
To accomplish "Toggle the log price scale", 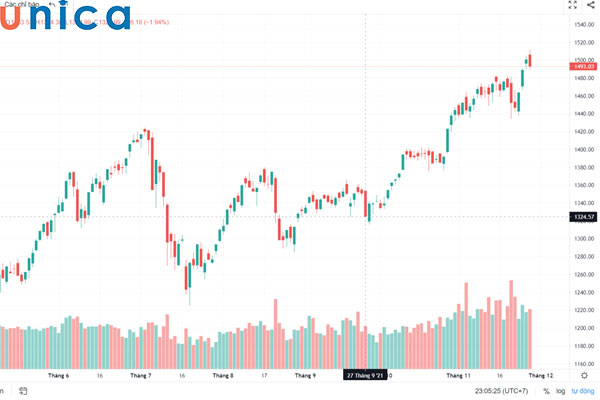I will tap(561, 391).
